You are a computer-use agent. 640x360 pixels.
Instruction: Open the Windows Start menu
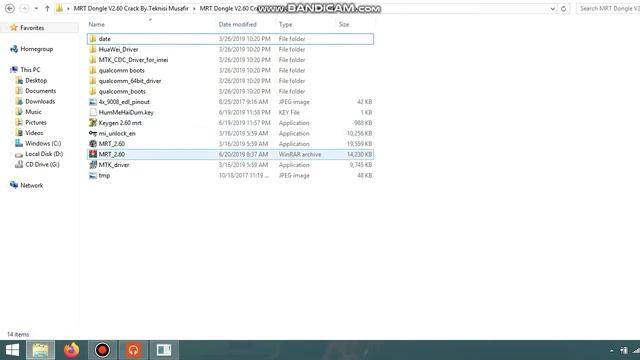coord(12,350)
